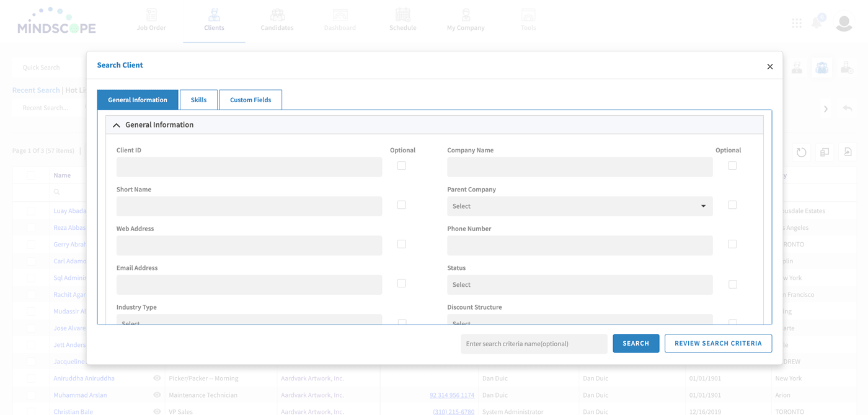
Task: Open the Dashboard
Action: [x=340, y=19]
